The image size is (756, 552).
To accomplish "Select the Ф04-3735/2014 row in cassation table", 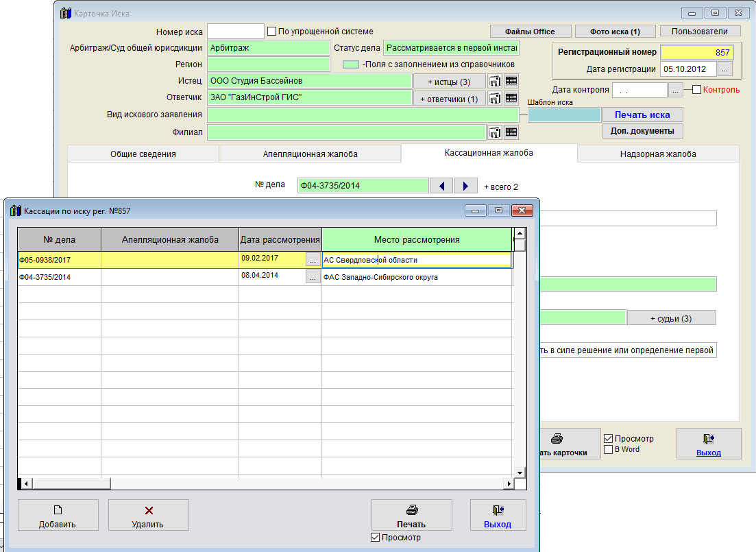I will (x=59, y=277).
